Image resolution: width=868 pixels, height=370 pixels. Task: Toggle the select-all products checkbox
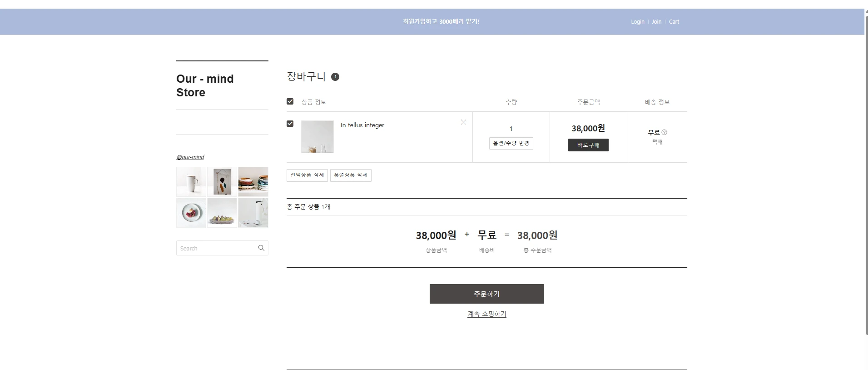[x=290, y=101]
